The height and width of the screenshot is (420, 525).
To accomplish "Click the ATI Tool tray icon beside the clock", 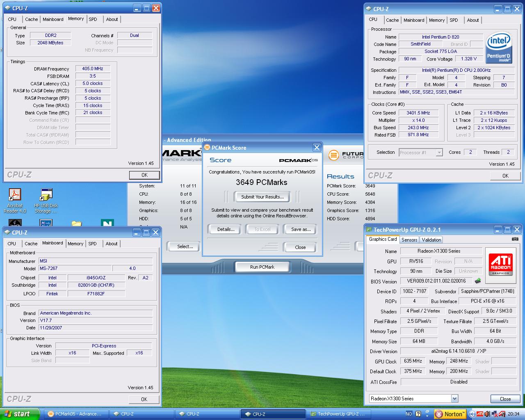I will tap(502, 414).
